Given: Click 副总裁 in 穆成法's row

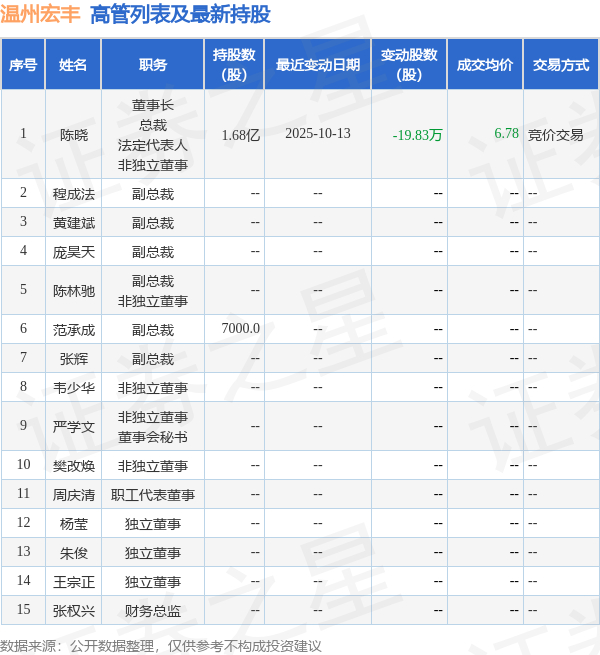Looking at the screenshot, I should [x=153, y=194].
